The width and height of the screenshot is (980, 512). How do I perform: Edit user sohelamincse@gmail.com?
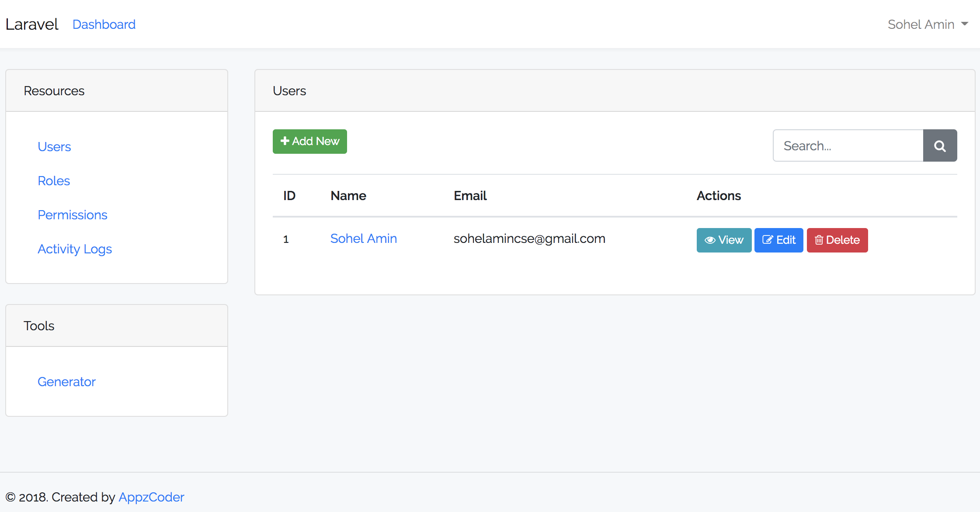click(x=779, y=240)
